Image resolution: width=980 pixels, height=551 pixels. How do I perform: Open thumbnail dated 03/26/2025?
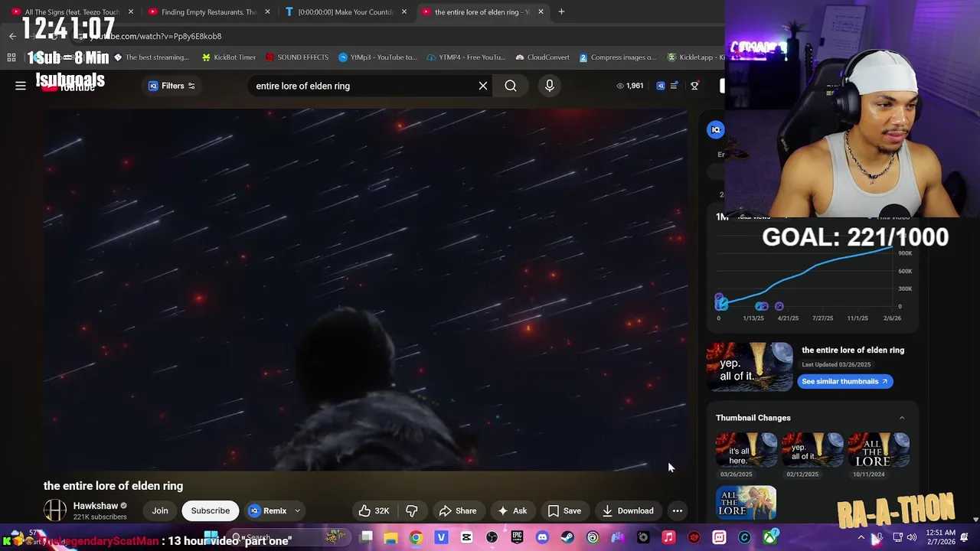[746, 450]
